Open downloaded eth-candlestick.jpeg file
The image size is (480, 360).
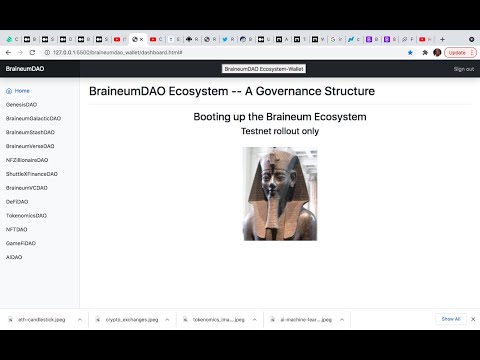[41, 319]
